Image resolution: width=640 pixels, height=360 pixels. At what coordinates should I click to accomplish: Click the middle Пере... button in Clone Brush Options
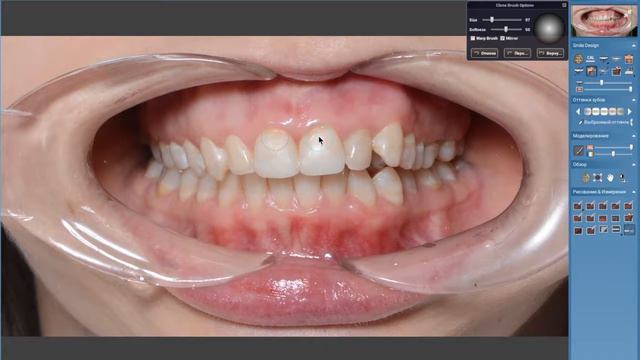tap(517, 53)
